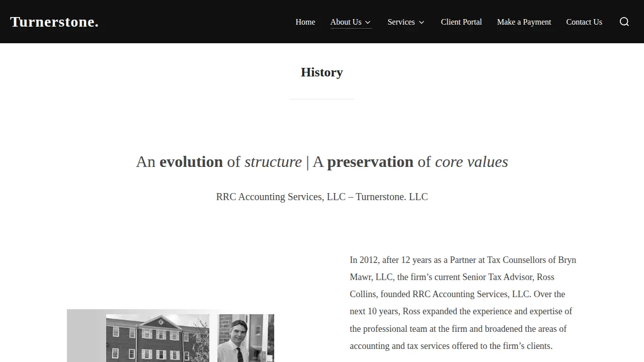Image resolution: width=644 pixels, height=362 pixels.
Task: Open the About Us menu item
Action: point(346,22)
